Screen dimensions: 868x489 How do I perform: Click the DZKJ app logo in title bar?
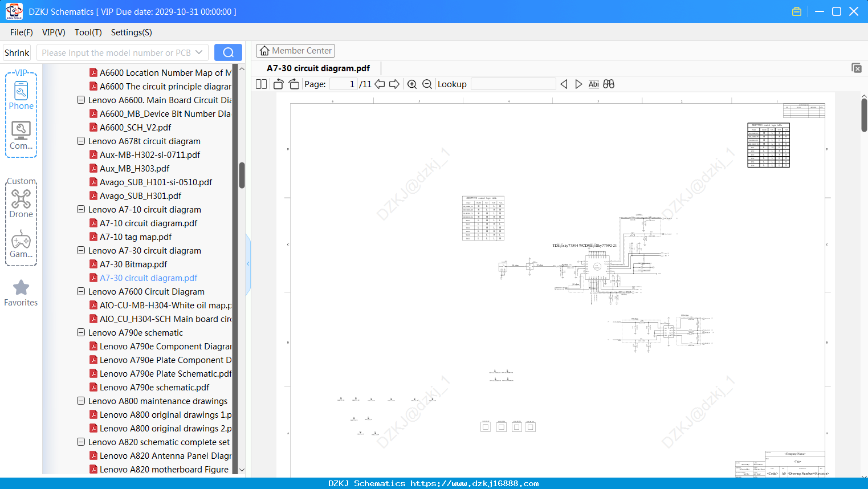(x=14, y=11)
